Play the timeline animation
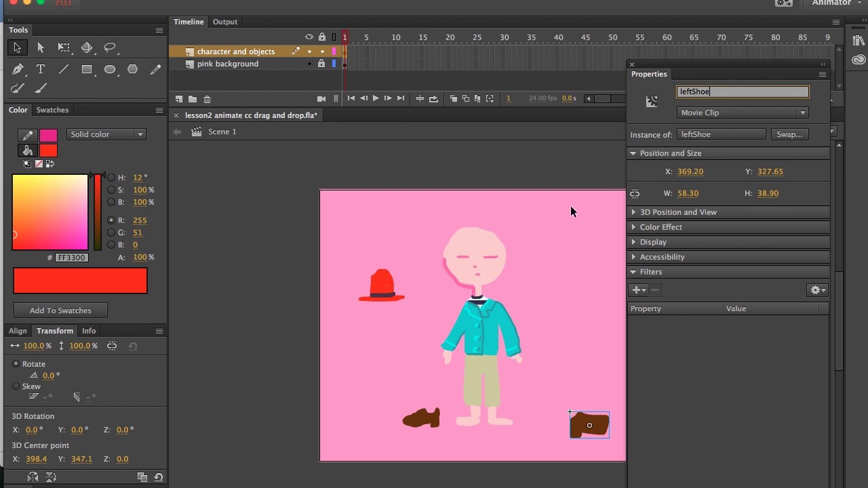 coord(376,98)
